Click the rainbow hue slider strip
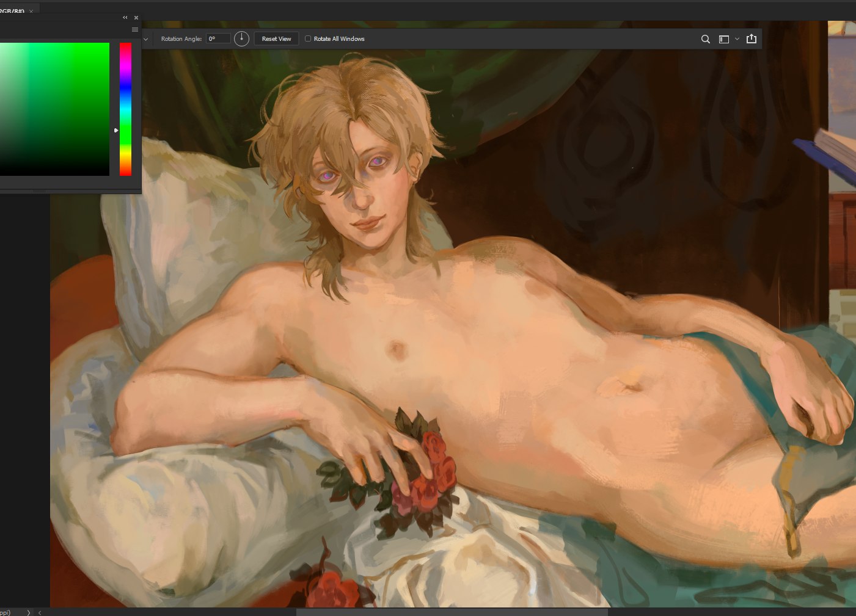 pyautogui.click(x=125, y=109)
